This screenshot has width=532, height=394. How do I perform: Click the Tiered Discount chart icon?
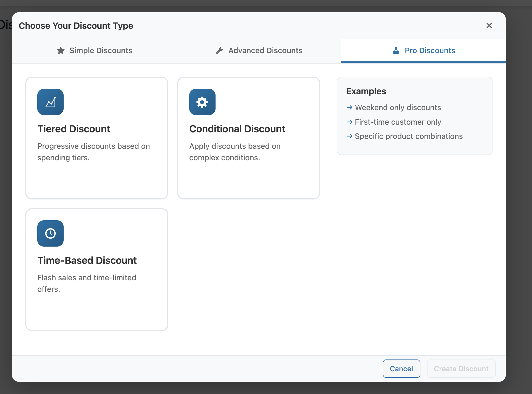pos(50,102)
